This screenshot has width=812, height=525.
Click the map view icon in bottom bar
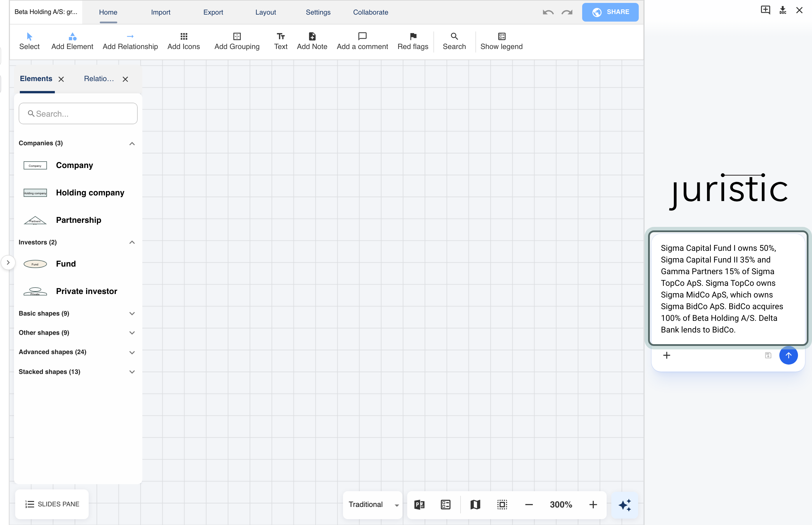(475, 505)
